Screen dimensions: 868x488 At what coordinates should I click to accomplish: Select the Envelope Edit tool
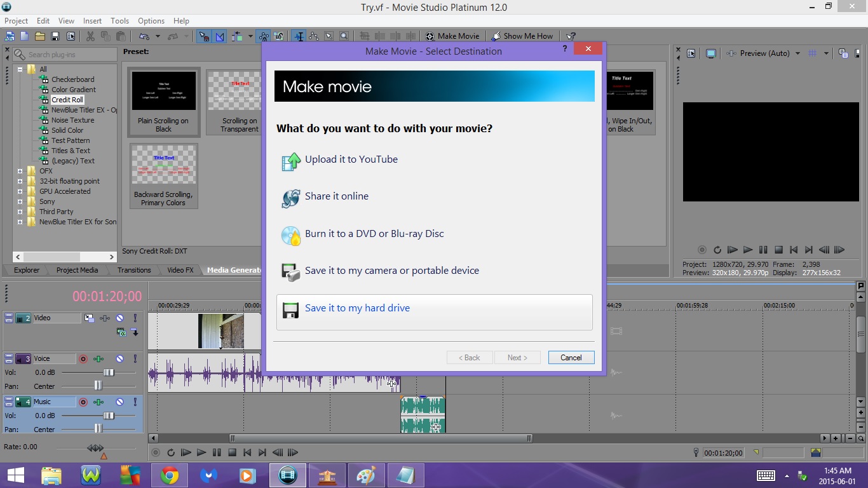(313, 36)
